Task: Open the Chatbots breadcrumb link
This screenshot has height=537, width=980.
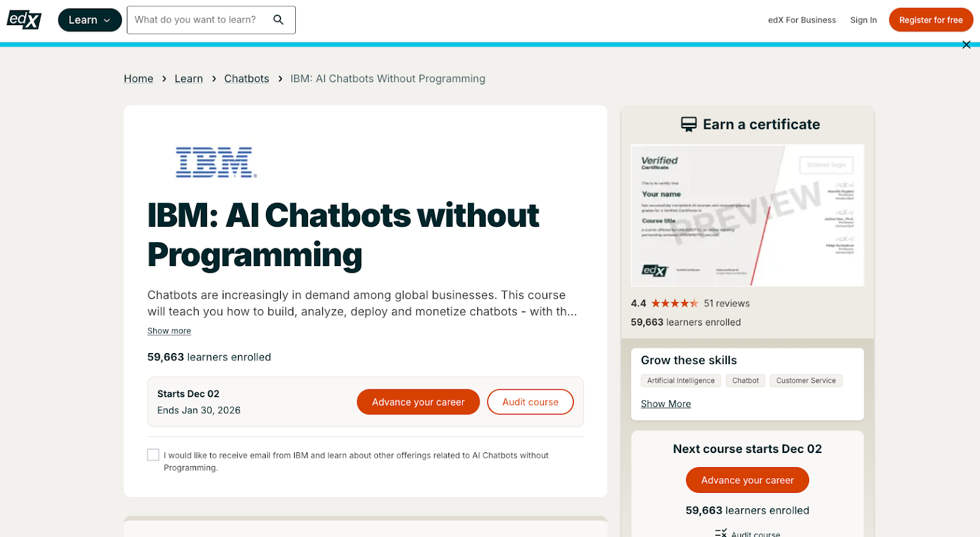Action: click(x=246, y=78)
